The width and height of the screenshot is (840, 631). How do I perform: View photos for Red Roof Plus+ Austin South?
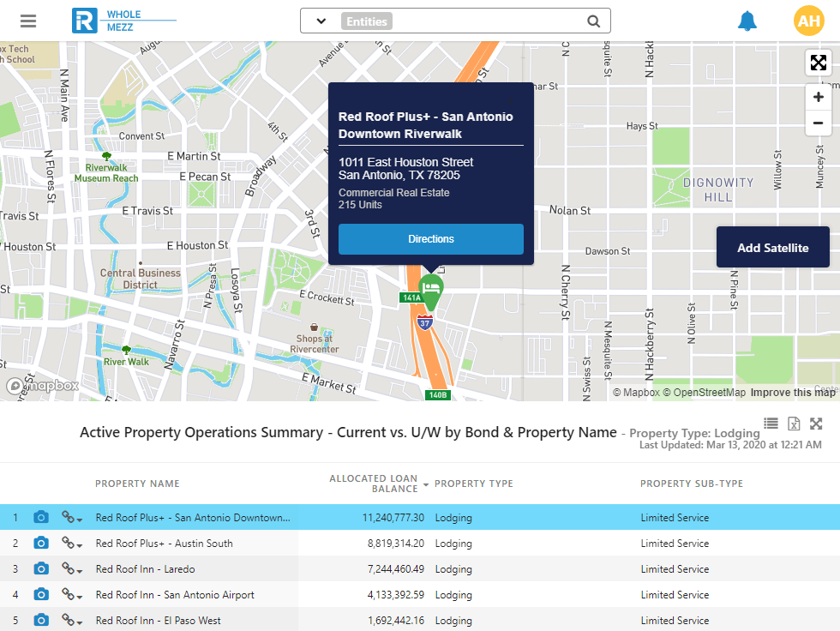coord(41,543)
